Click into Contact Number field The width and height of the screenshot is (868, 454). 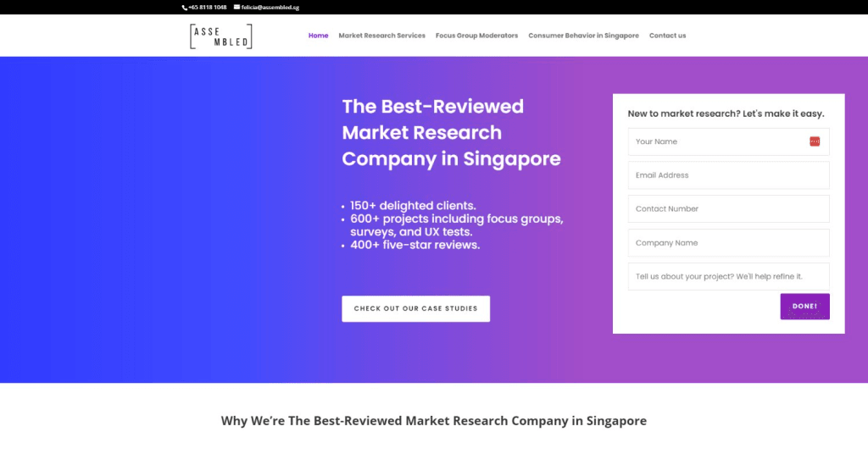(x=728, y=209)
